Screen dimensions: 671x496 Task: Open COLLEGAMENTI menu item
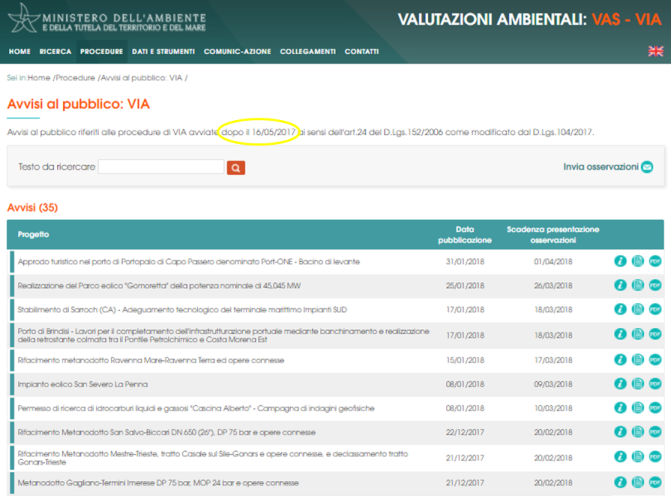(308, 51)
